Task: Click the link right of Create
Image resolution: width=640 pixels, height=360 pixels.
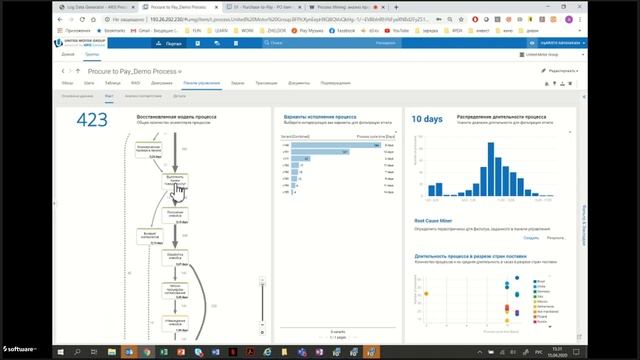Action: pyautogui.click(x=556, y=238)
